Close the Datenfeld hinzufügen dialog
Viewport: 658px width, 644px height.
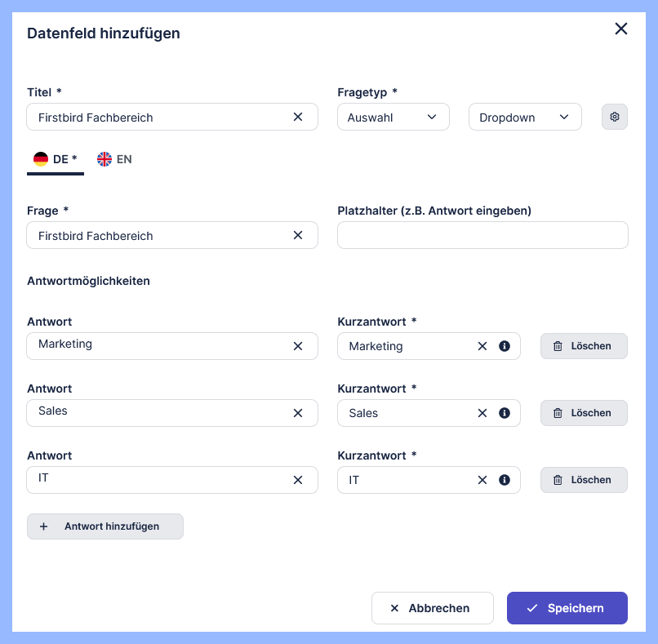[x=621, y=29]
